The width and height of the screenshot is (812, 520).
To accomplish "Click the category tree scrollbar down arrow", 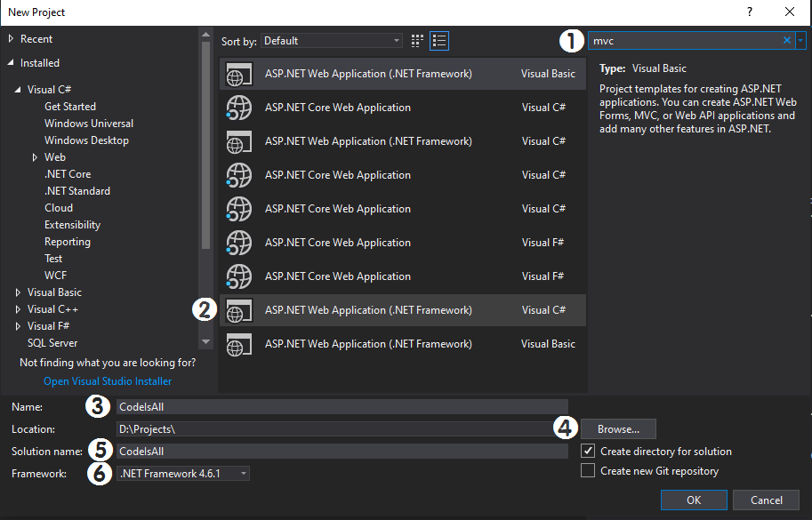I will 205,341.
